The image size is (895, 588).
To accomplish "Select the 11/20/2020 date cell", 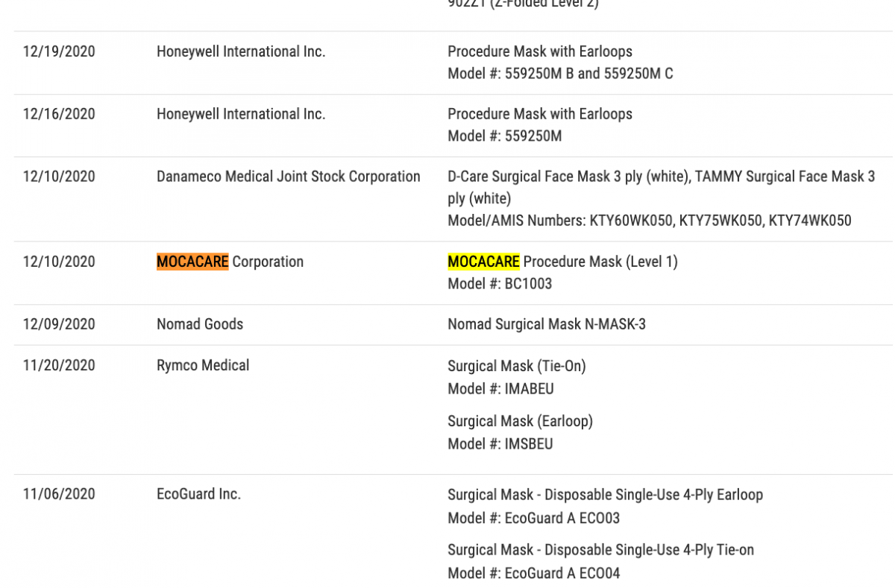I will 59,365.
